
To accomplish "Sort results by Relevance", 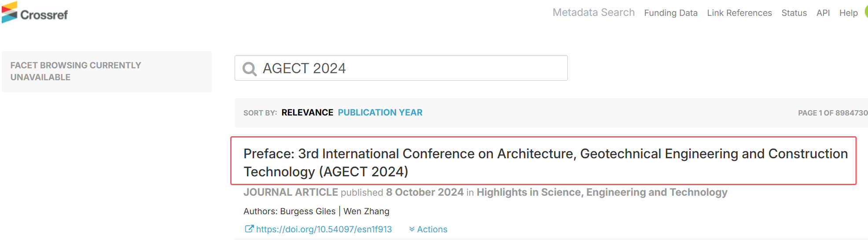I will pyautogui.click(x=307, y=112).
